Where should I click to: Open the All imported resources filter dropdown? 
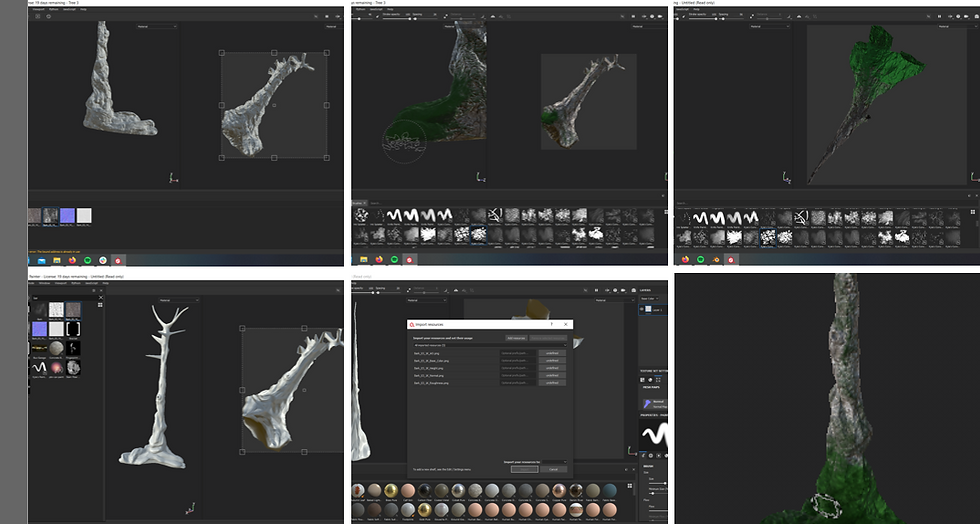pyautogui.click(x=489, y=345)
